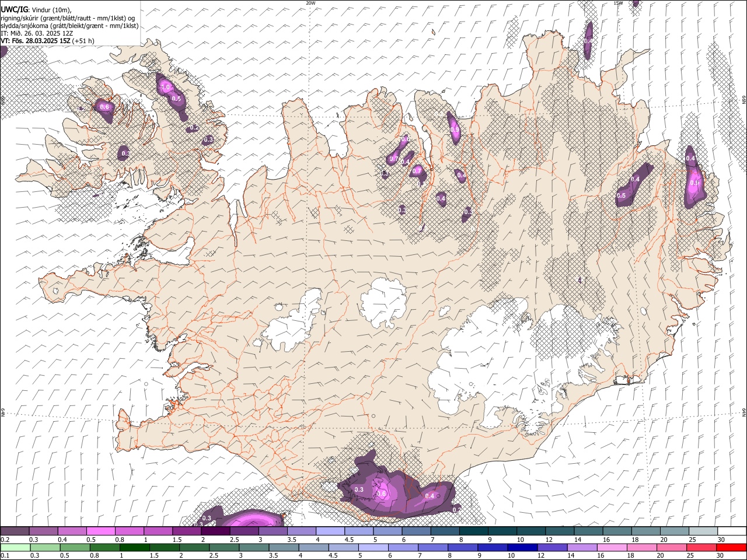Pick the deep blue 10–12 swatch, bottom row
The image size is (747, 560).
(521, 548)
